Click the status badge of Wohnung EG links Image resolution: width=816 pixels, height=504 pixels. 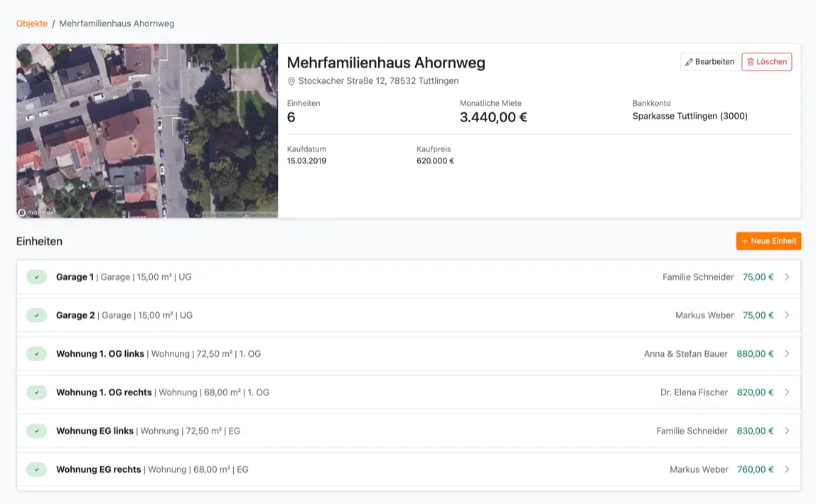click(x=36, y=431)
